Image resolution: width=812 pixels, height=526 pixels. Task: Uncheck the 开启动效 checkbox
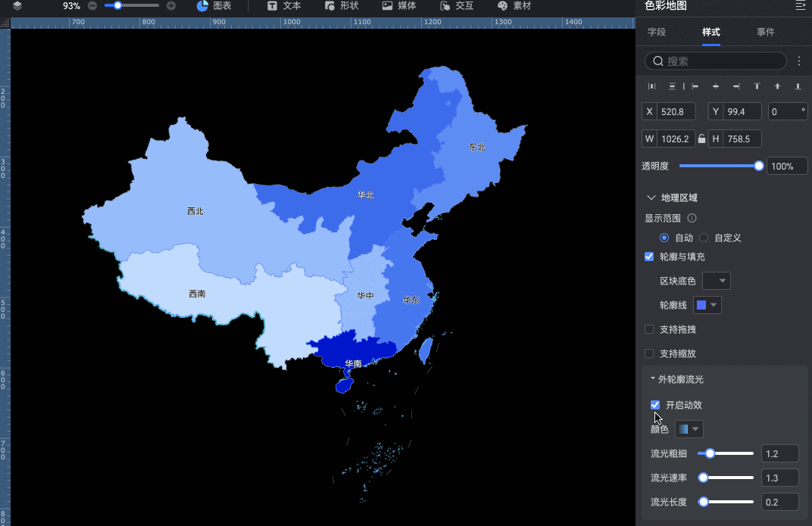655,405
